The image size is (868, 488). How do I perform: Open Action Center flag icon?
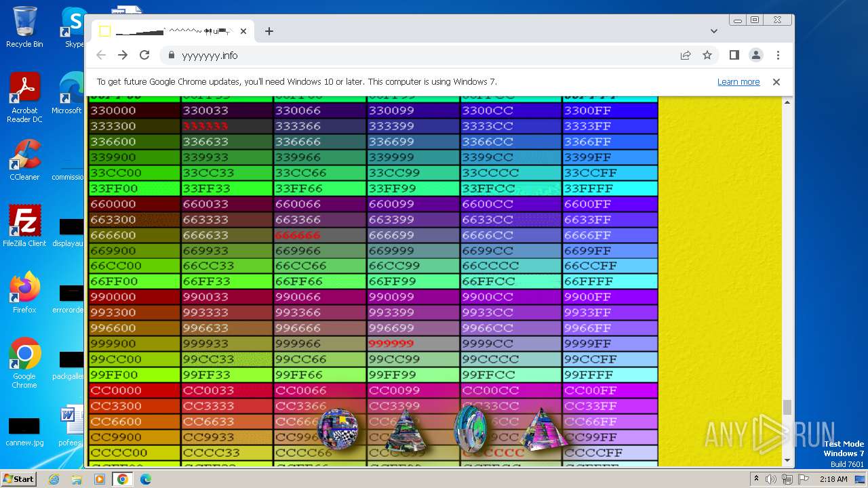(x=804, y=479)
